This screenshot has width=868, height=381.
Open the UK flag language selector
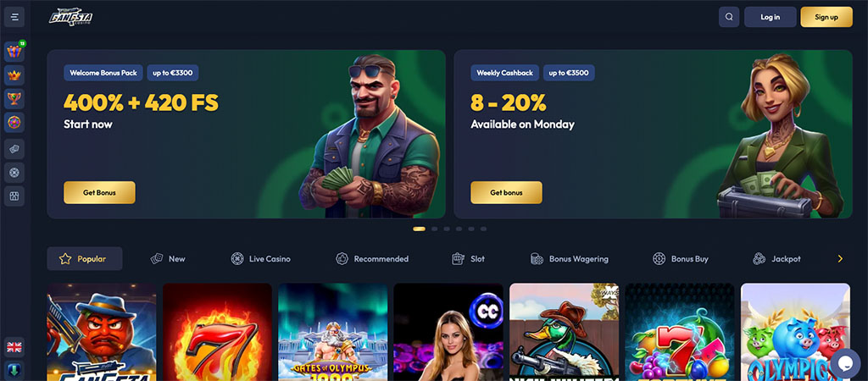tap(14, 347)
